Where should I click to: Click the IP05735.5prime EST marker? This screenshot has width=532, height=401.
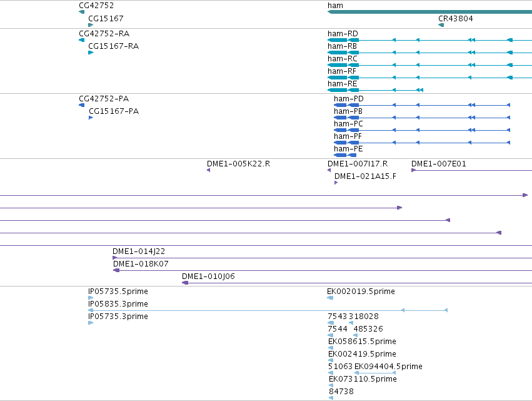click(x=91, y=298)
